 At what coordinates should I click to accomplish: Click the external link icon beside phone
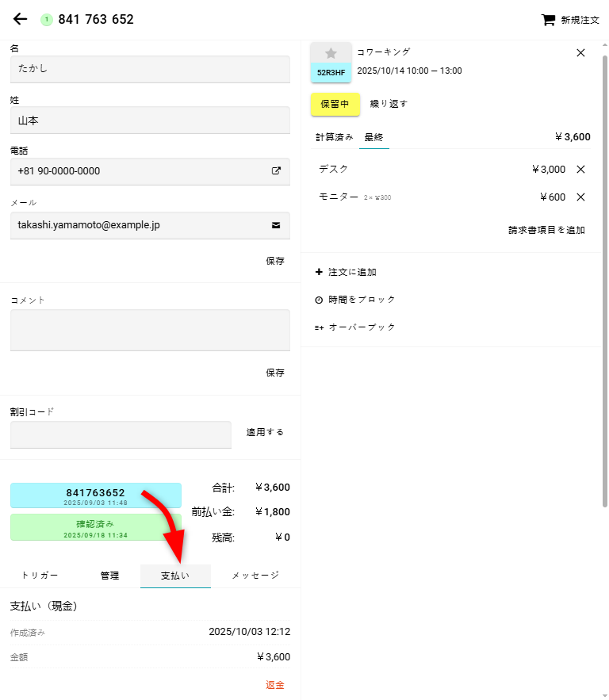[276, 170]
